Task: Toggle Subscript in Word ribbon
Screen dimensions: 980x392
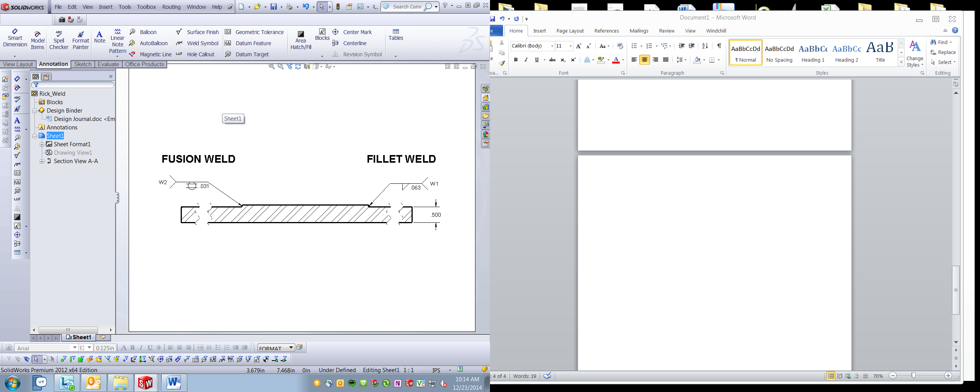Action: (x=563, y=60)
